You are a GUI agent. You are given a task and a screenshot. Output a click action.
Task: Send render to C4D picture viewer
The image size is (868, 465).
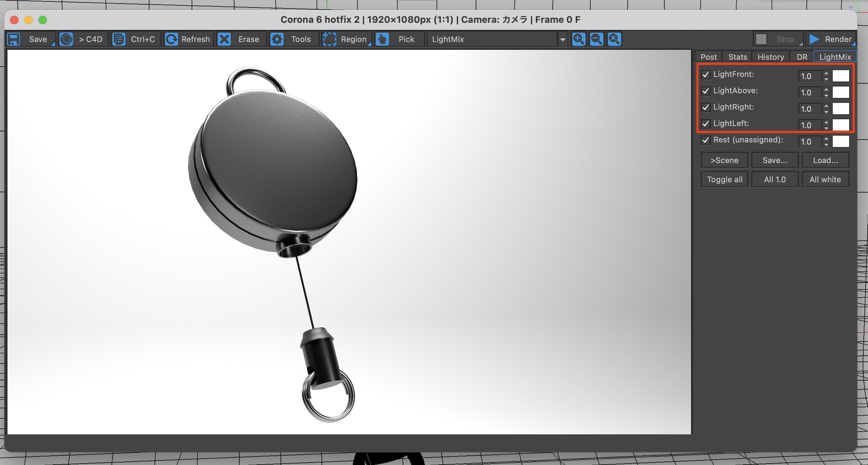point(66,39)
